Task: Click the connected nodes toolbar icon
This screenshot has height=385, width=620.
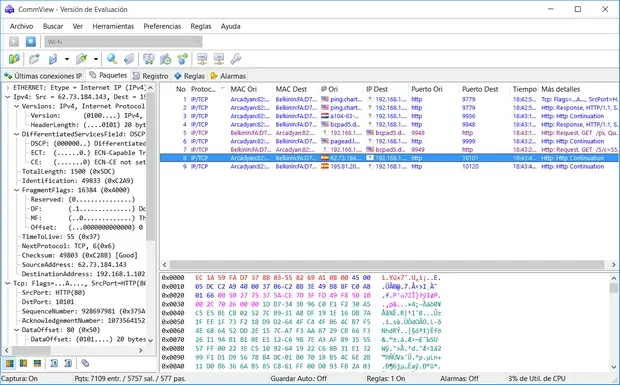Action: (182, 59)
